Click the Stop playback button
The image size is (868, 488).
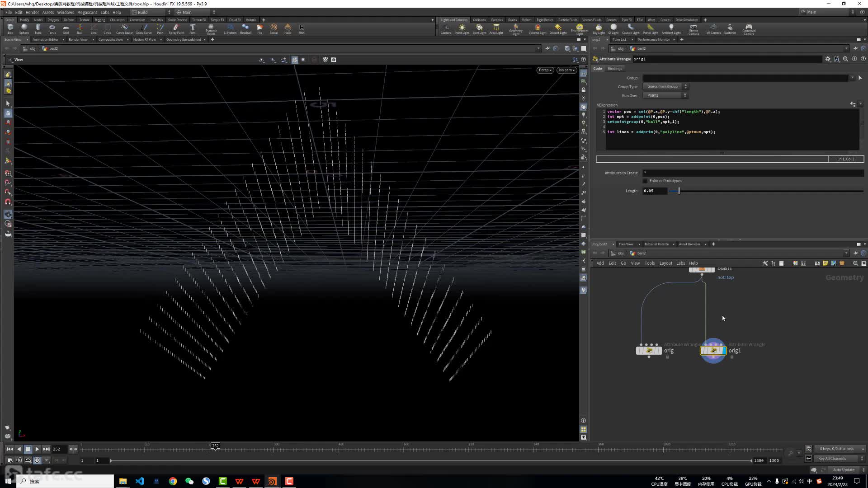(x=28, y=449)
